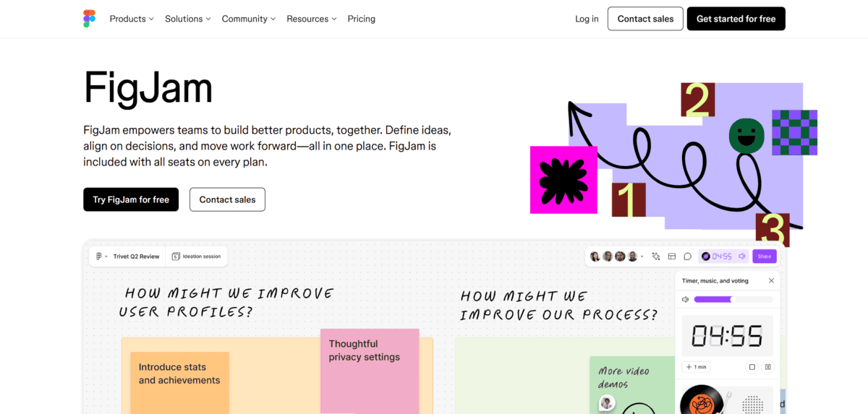The width and height of the screenshot is (868, 414).
Task: Close the Timer, music, and voting panel
Action: pyautogui.click(x=771, y=280)
